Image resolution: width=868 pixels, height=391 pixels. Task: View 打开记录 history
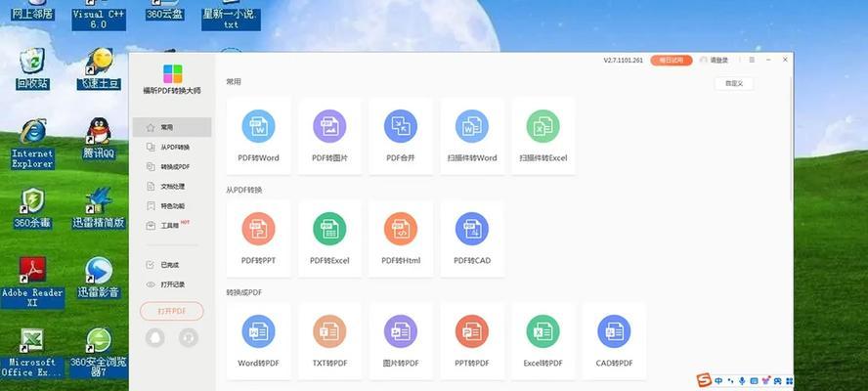pyautogui.click(x=172, y=284)
